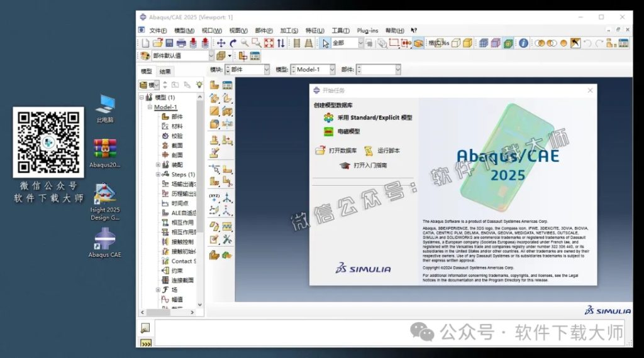Image resolution: width=644 pixels, height=358 pixels.
Task: Click the color palette icon in color-code toolbar
Action: coord(145,56)
